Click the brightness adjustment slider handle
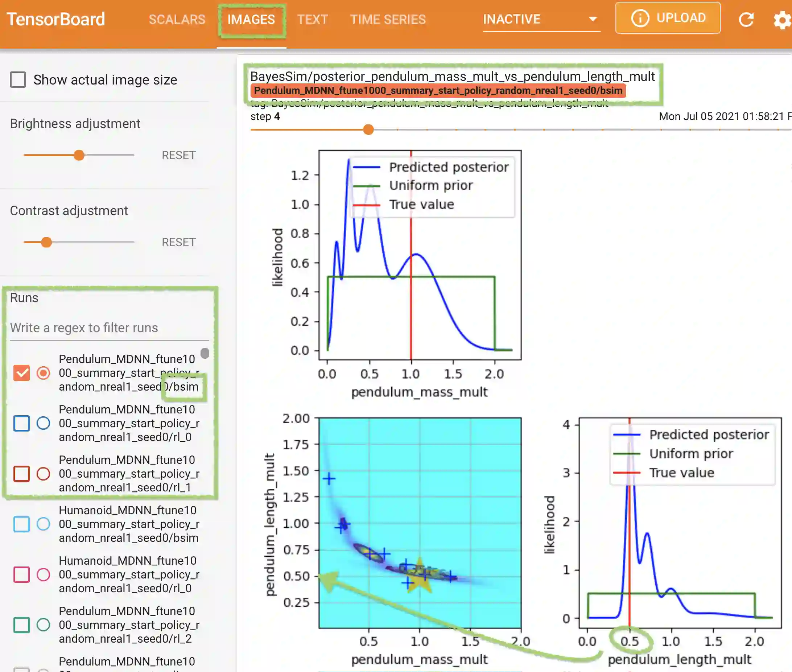The image size is (792, 672). point(79,155)
